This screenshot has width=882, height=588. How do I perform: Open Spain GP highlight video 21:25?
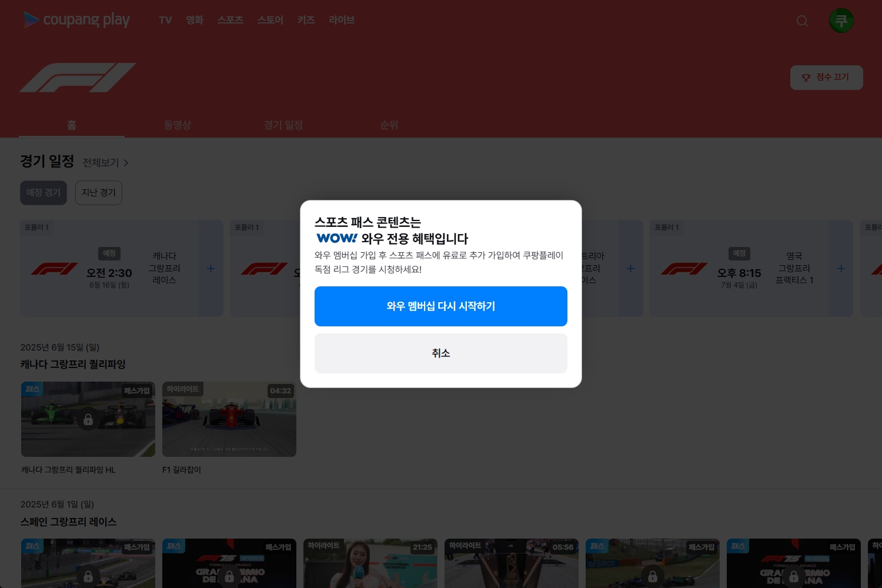[370, 563]
